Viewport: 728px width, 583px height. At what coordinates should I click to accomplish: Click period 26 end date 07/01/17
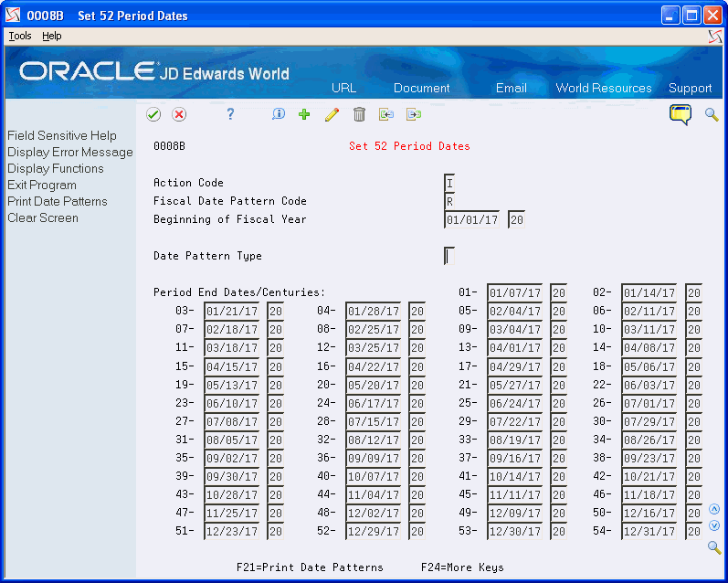649,403
